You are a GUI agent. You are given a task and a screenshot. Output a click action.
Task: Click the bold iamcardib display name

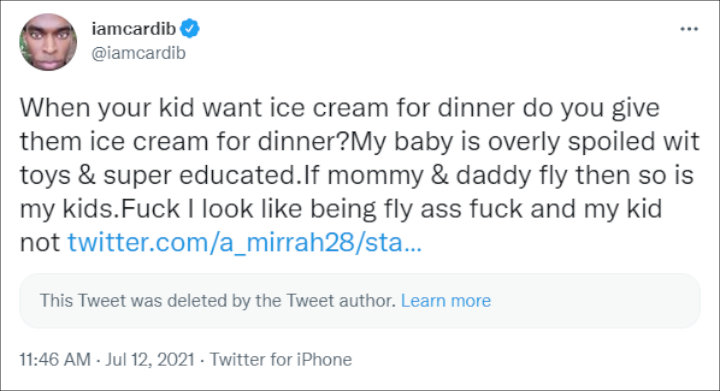[x=134, y=28]
